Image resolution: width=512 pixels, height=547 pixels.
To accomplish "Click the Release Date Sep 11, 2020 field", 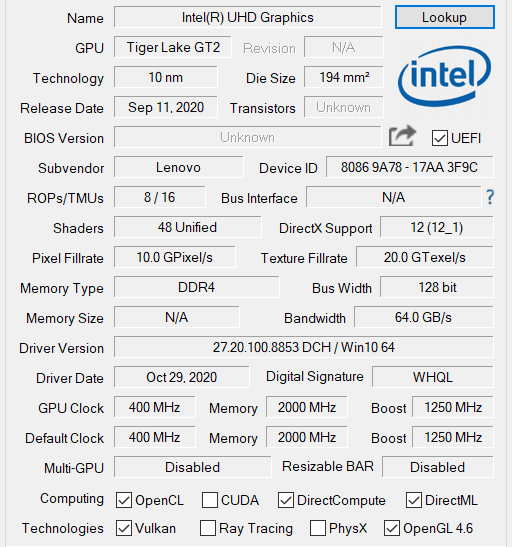I will (166, 107).
